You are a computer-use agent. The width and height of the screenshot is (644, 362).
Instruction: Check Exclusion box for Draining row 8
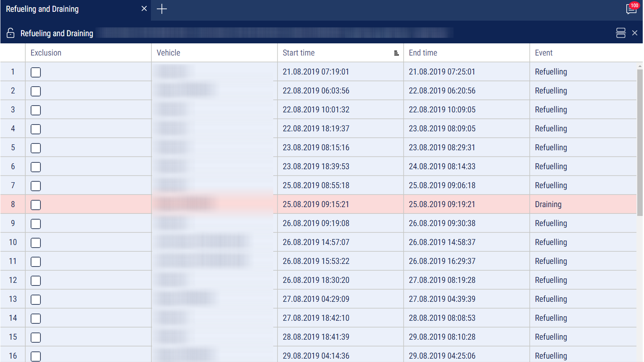(36, 205)
